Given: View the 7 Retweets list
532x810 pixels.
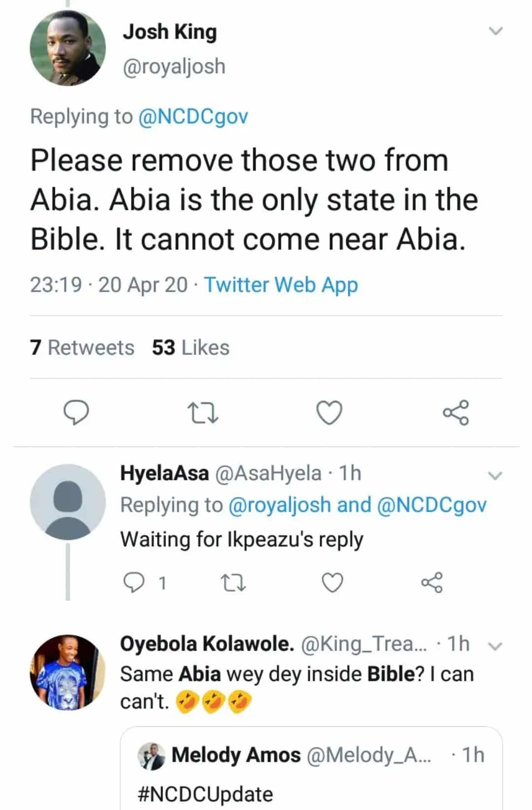Looking at the screenshot, I should point(82,348).
